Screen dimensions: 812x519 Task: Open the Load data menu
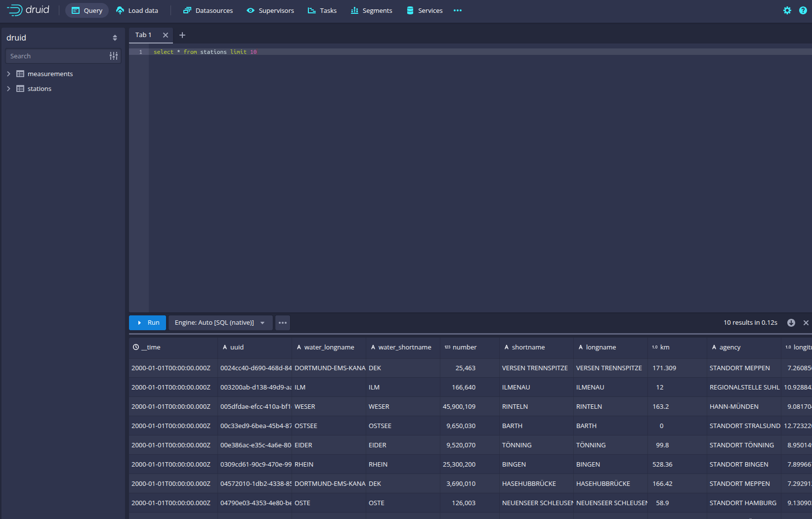click(x=137, y=10)
